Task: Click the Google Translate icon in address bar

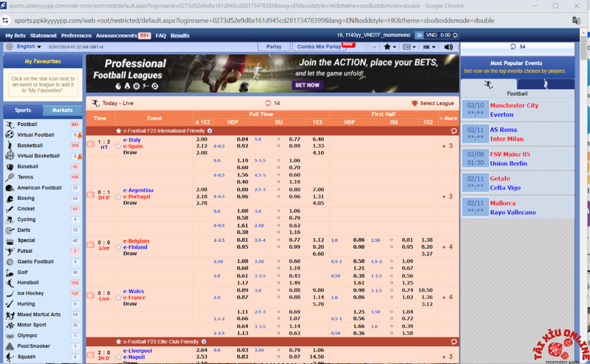Action: tap(576, 21)
